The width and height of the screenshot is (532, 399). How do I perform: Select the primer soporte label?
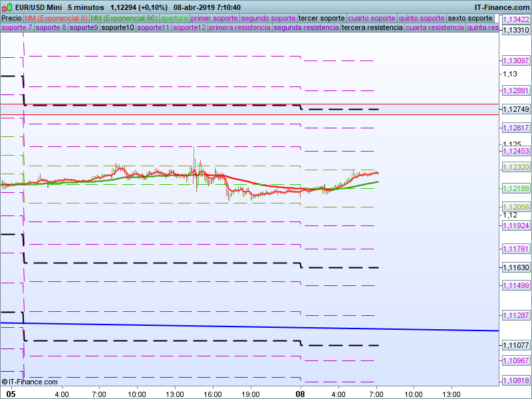pyautogui.click(x=214, y=18)
